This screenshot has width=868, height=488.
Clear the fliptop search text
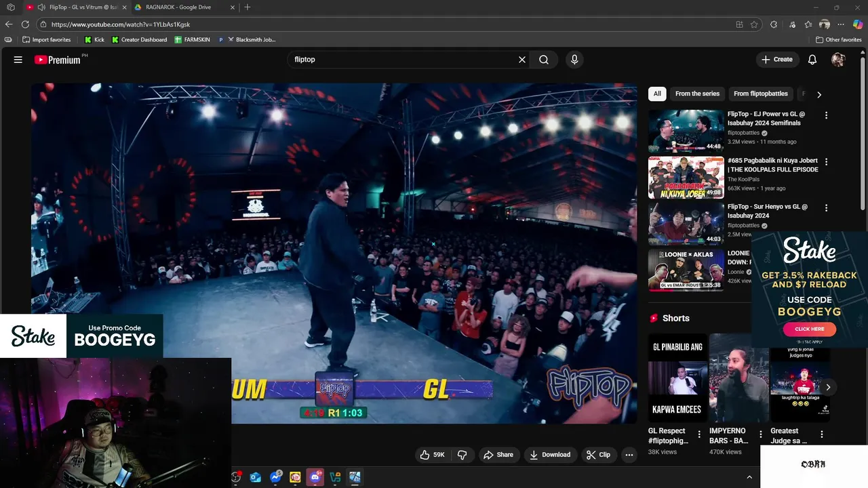(x=522, y=60)
